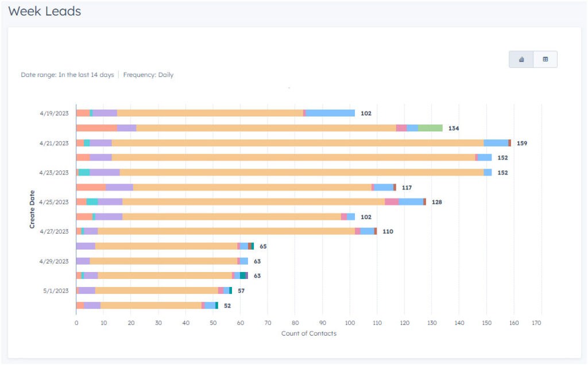Click the green segment of the 134 bar

[x=430, y=128]
